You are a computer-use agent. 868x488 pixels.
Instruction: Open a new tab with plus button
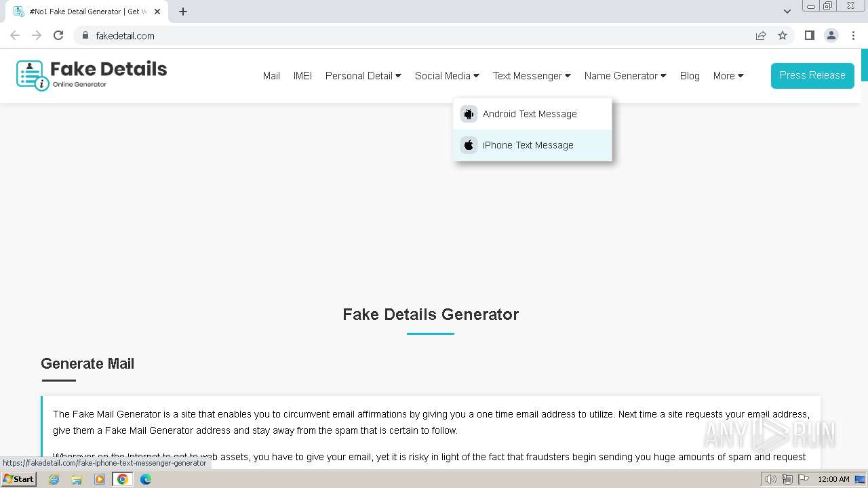pos(183,12)
